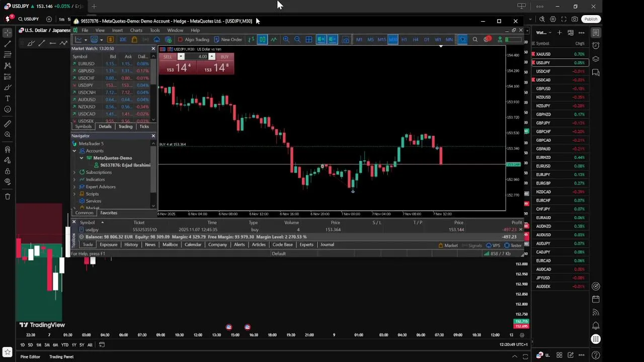Image resolution: width=644 pixels, height=362 pixels.
Task: Click add symbol plus icon in TradingView watchlist
Action: click(x=559, y=33)
